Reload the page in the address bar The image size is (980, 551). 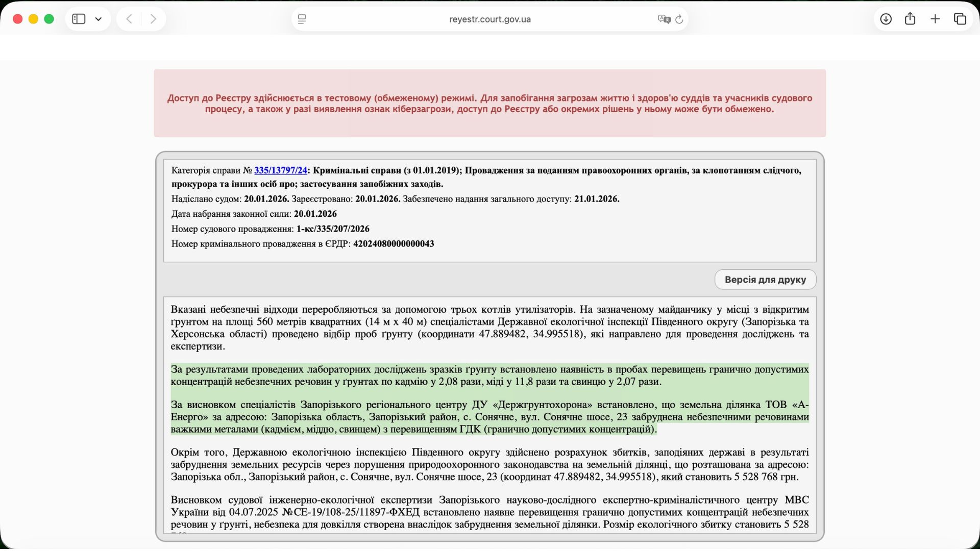[679, 19]
